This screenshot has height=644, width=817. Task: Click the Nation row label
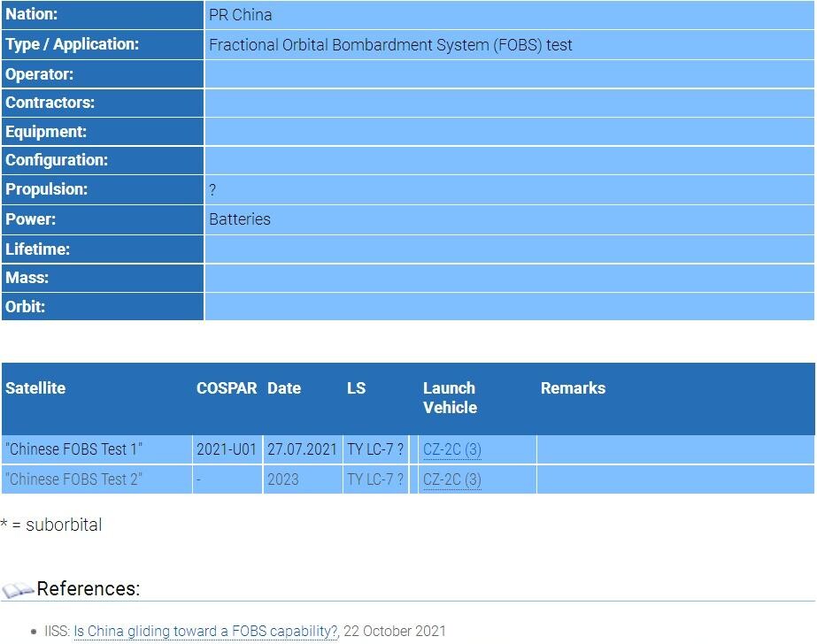pyautogui.click(x=32, y=14)
